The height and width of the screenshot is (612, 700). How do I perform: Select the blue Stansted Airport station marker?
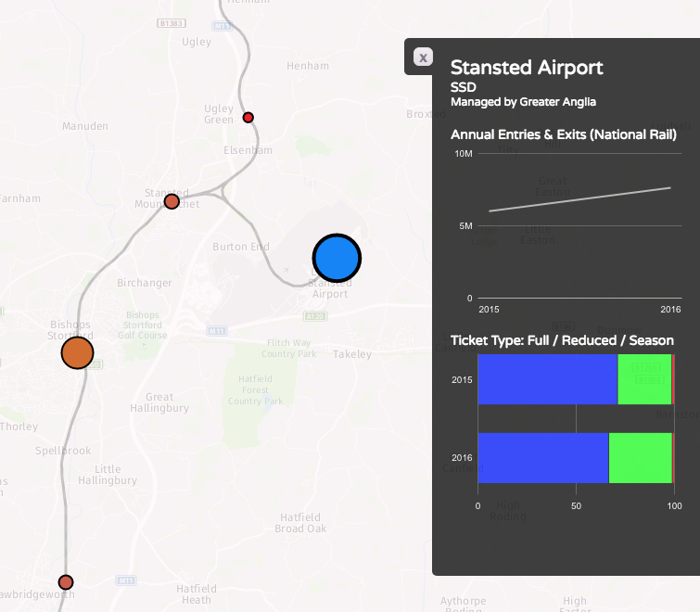click(x=337, y=258)
